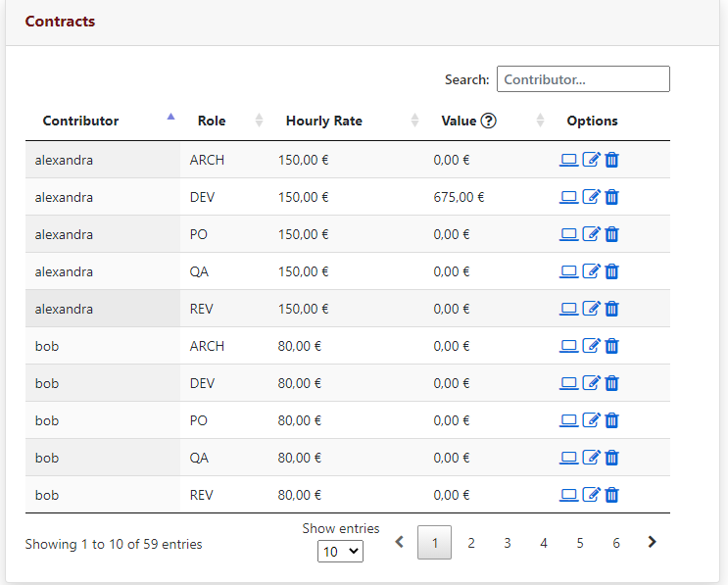Open laptop view icon for bob REV contract

[568, 495]
